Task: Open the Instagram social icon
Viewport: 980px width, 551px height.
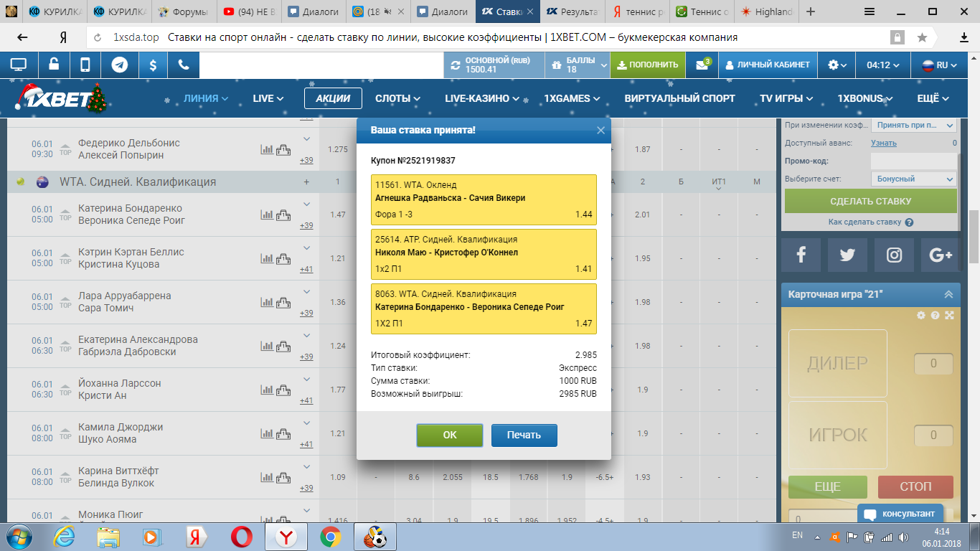Action: 894,255
